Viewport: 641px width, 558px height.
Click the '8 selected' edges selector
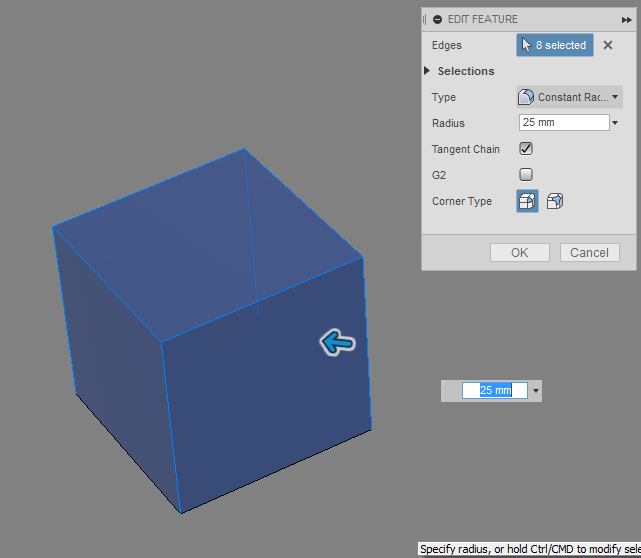[555, 45]
